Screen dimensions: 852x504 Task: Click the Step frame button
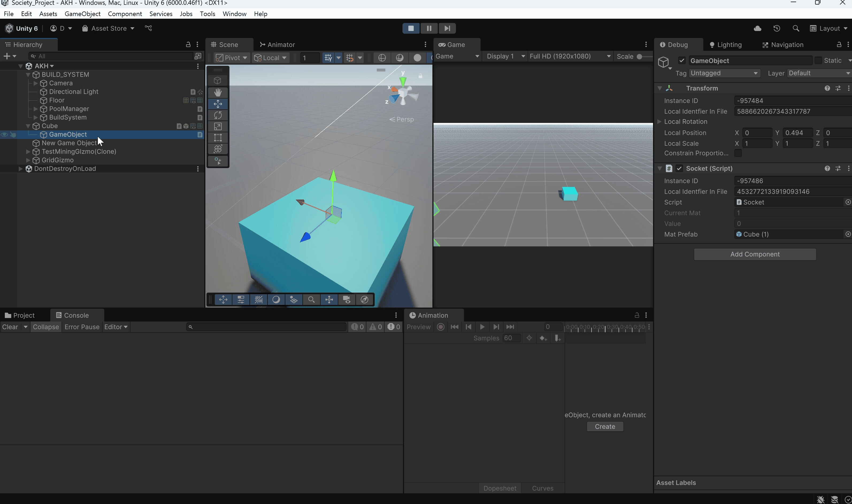pyautogui.click(x=447, y=28)
